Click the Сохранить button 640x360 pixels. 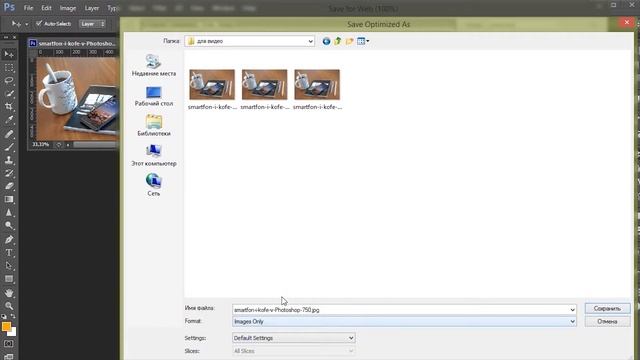(x=607, y=309)
